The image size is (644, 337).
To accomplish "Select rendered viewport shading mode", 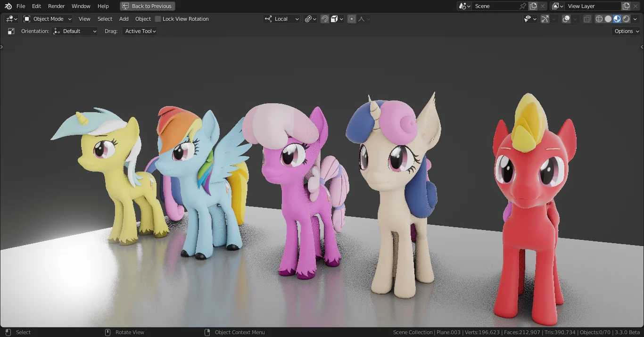I will tap(626, 19).
